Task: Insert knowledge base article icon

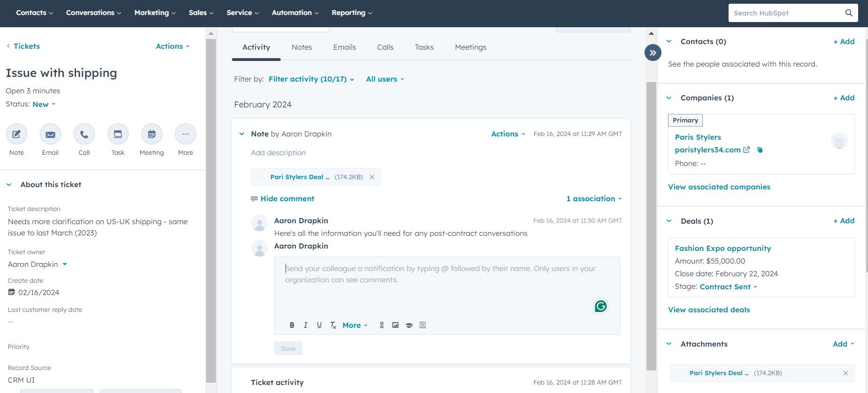Action: [409, 325]
